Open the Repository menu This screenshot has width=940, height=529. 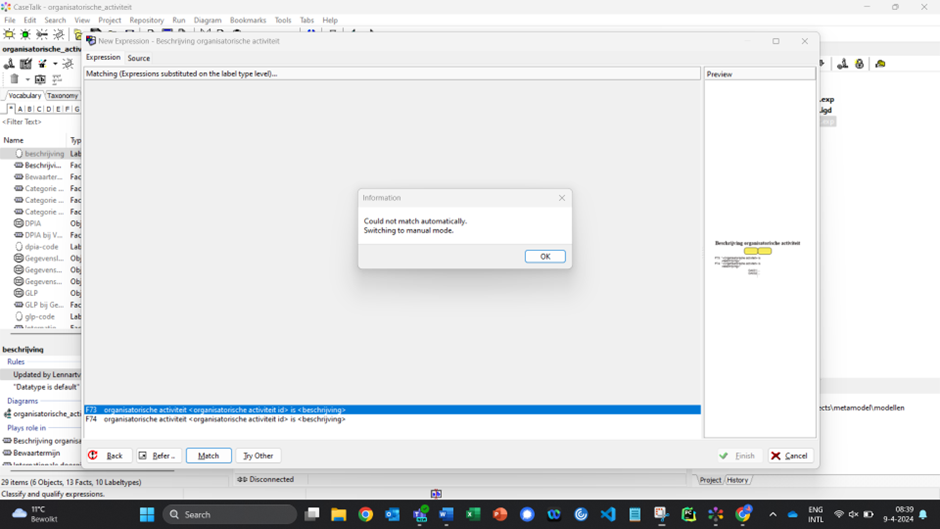click(x=146, y=20)
